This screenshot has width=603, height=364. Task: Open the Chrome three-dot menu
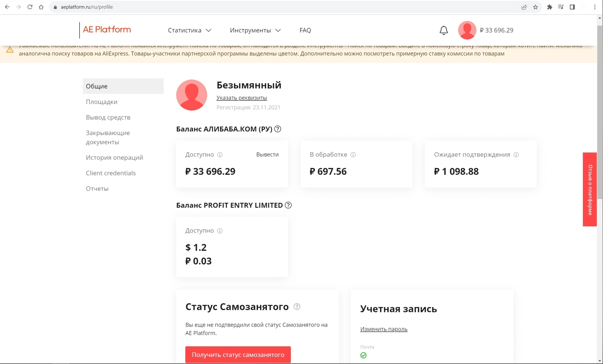[595, 7]
